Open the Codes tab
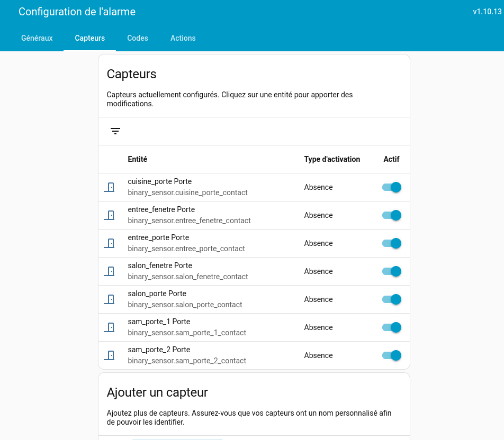This screenshot has height=440, width=504. 138,38
